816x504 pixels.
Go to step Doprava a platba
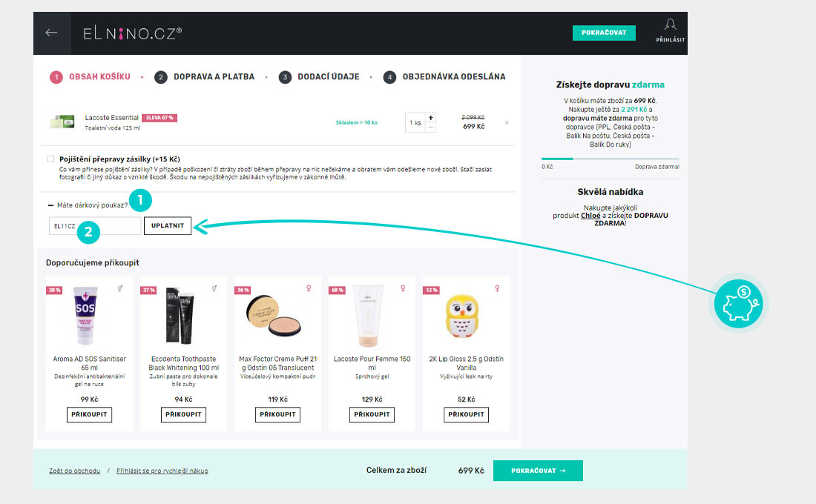205,77
